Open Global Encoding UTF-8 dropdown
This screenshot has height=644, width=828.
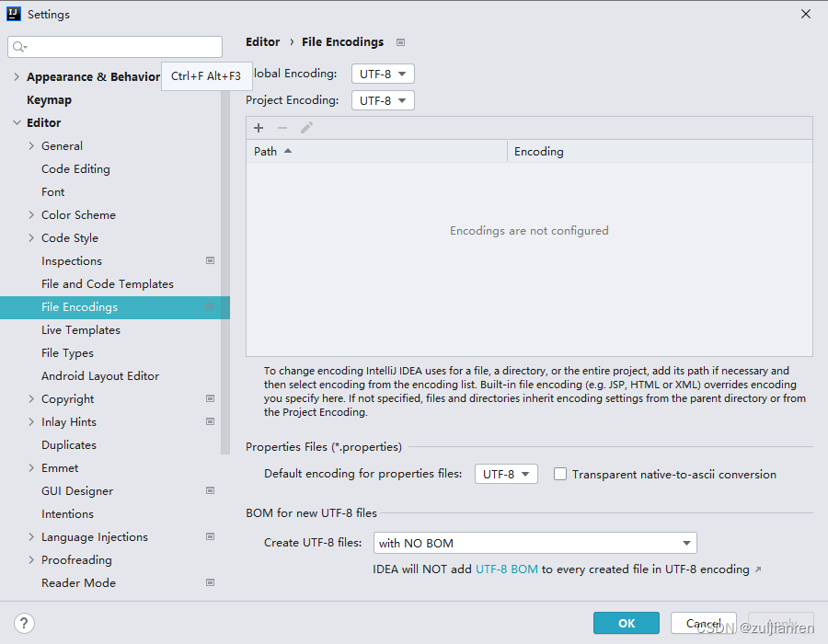pos(383,74)
